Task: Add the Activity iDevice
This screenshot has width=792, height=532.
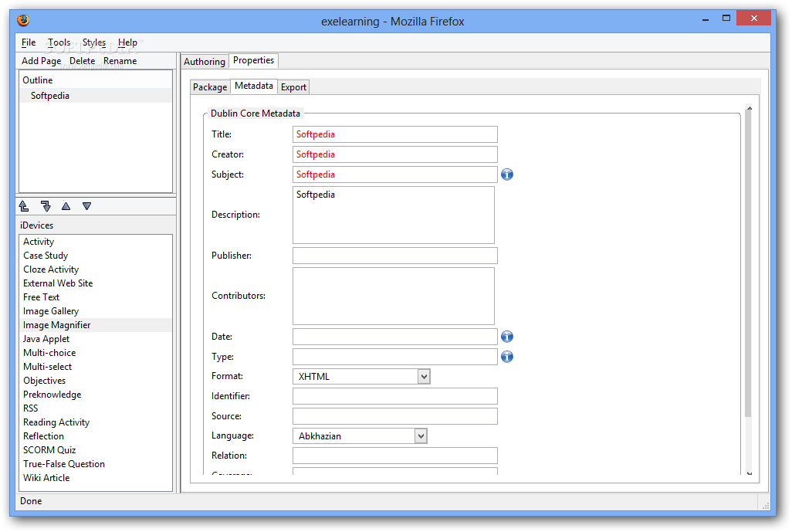Action: tap(96, 242)
